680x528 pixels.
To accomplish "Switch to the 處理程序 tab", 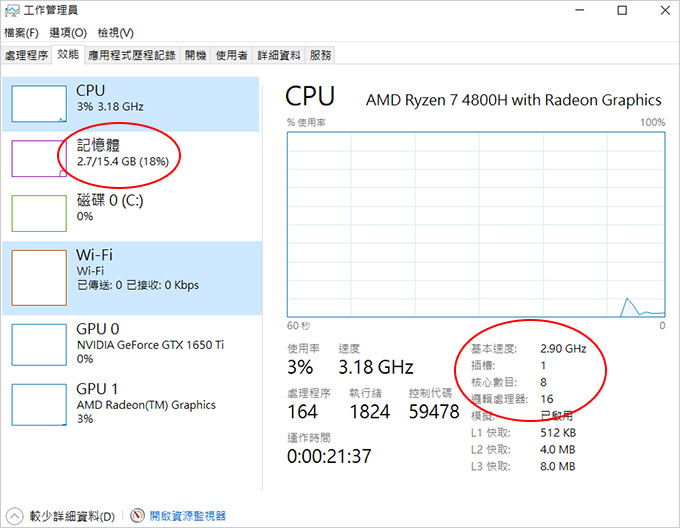I will pos(26,55).
